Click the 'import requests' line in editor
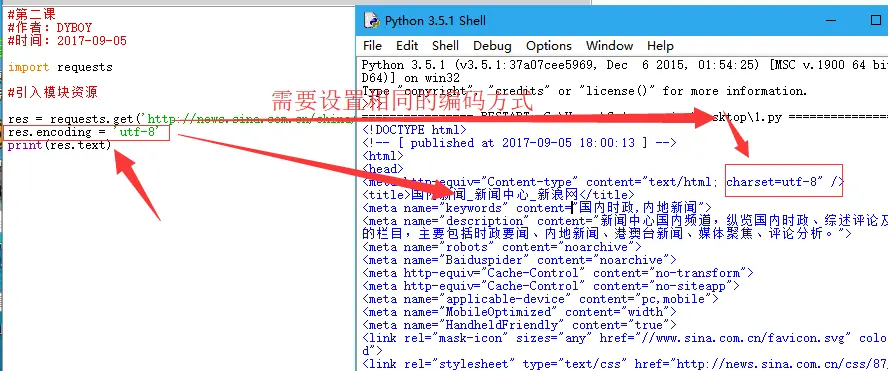This screenshot has width=888, height=371. [x=60, y=67]
